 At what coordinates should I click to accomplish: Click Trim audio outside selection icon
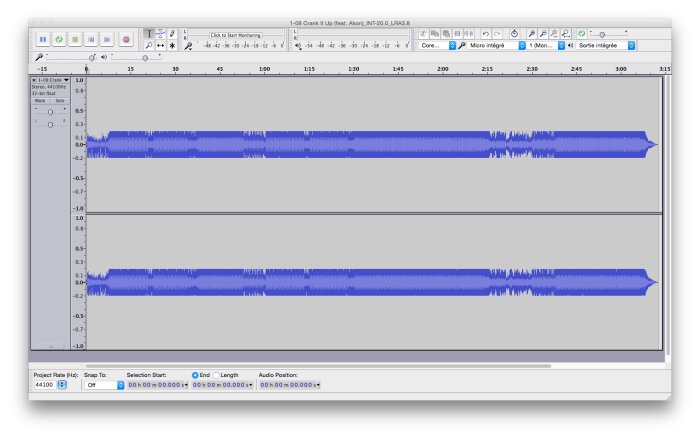(x=457, y=33)
